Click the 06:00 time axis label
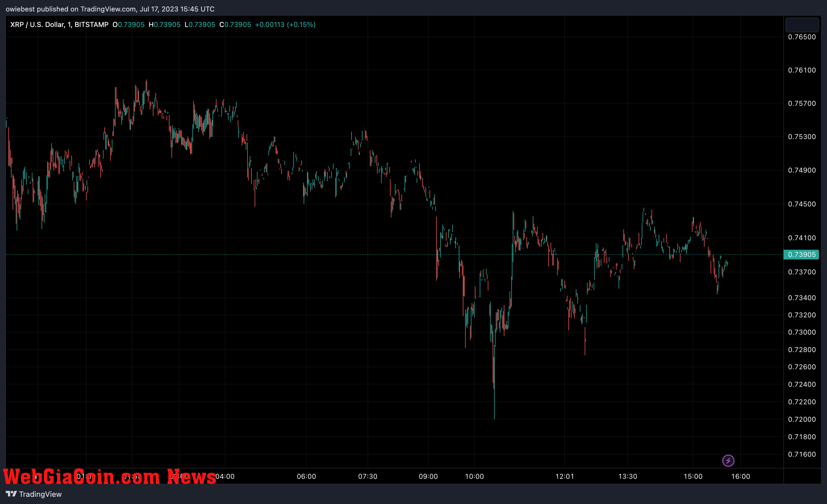The height and width of the screenshot is (504, 827). (x=307, y=476)
